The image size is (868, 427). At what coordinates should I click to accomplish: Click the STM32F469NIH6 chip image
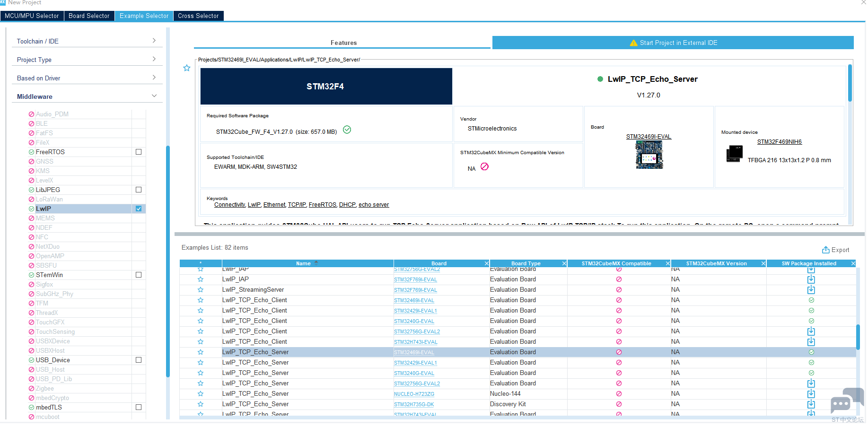pyautogui.click(x=734, y=154)
